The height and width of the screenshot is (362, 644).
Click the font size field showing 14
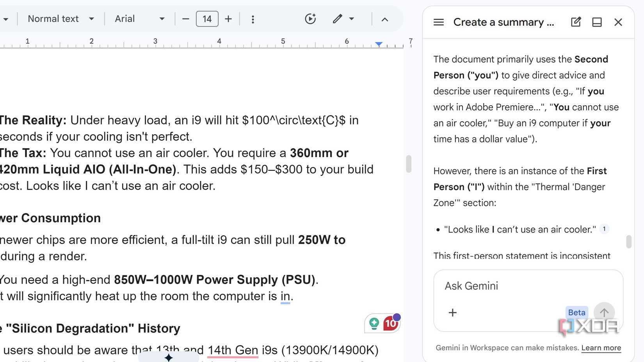tap(207, 19)
